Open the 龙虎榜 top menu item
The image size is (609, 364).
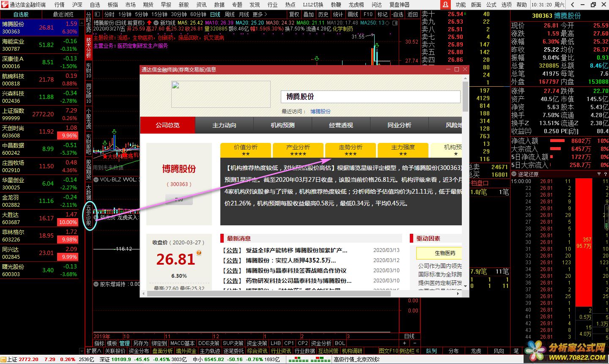point(356,5)
